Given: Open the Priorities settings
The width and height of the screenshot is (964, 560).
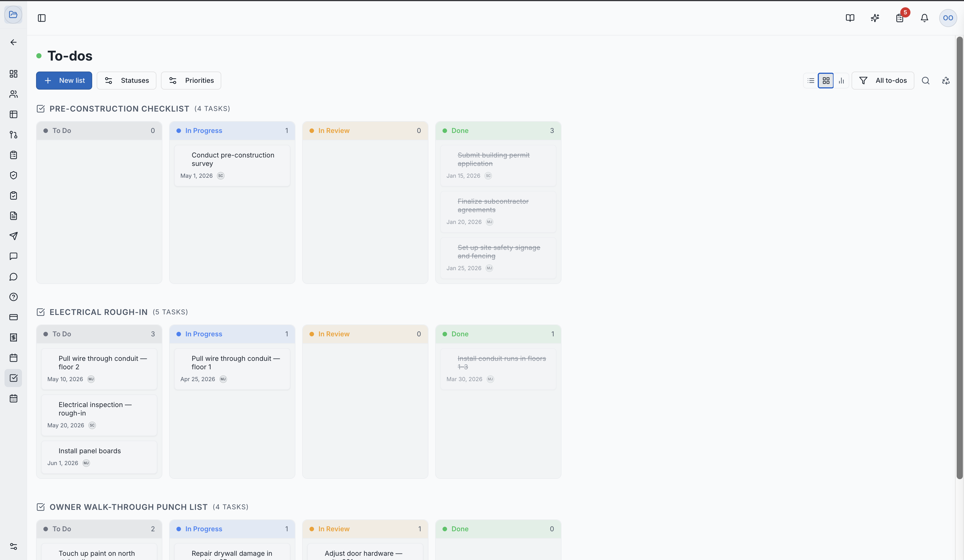Looking at the screenshot, I should point(191,81).
